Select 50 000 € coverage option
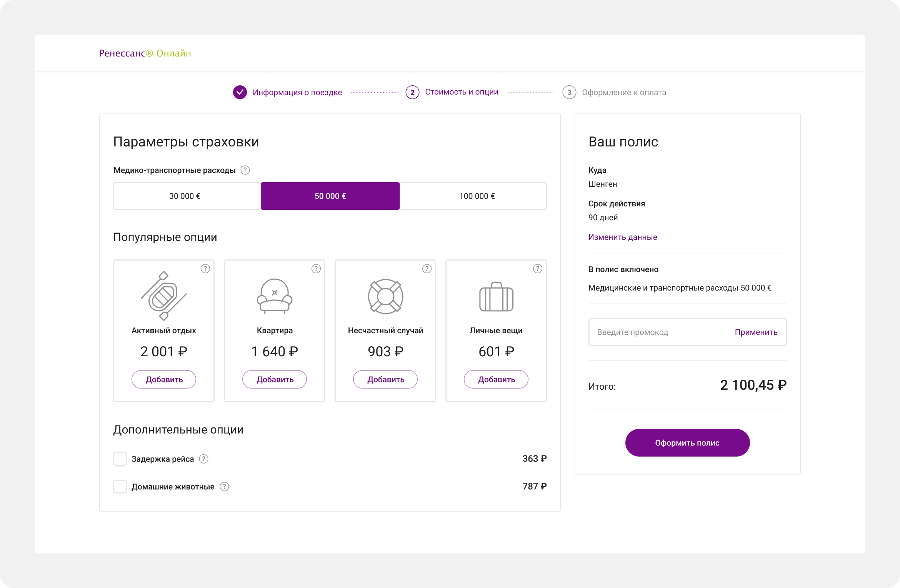The width and height of the screenshot is (900, 588). coord(330,196)
